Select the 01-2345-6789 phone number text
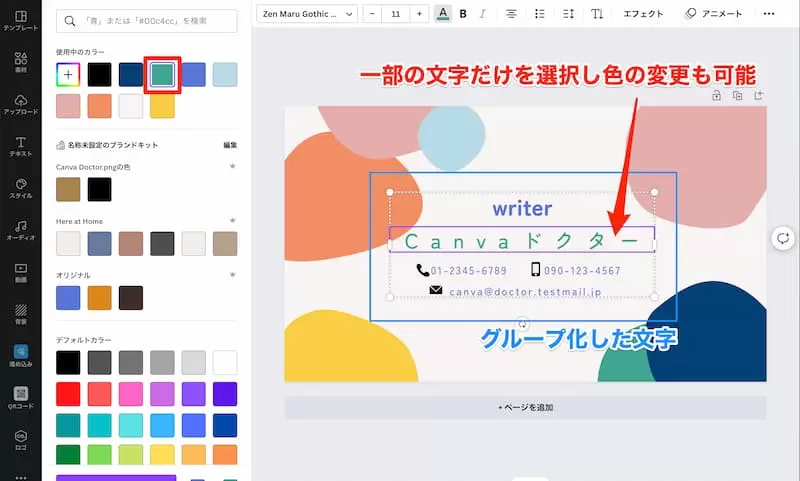The height and width of the screenshot is (481, 800). pos(468,270)
